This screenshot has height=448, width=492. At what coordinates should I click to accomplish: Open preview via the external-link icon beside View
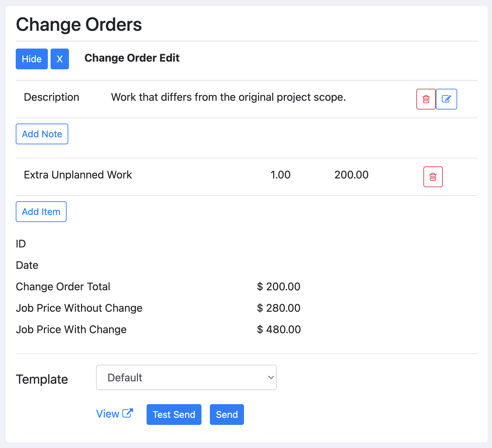pos(128,413)
